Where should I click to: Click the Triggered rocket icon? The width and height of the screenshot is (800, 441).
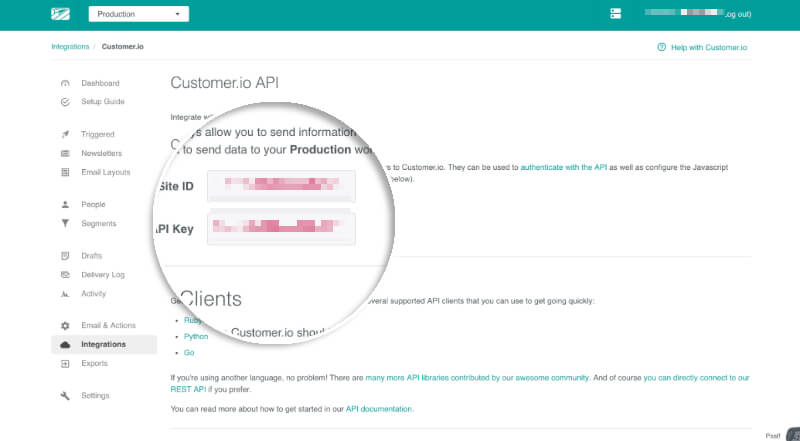point(65,135)
